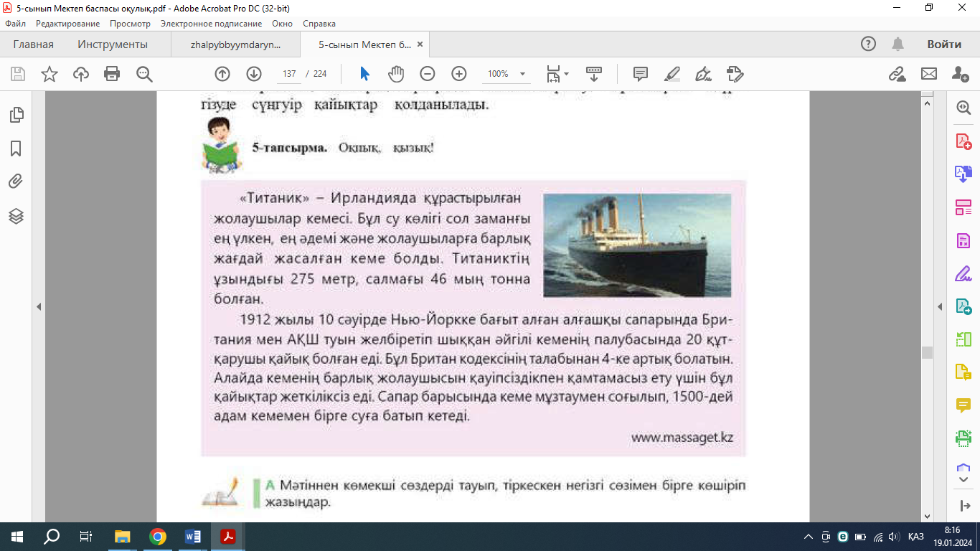980x551 pixels.
Task: Click the Войти sign-in button
Action: click(943, 44)
